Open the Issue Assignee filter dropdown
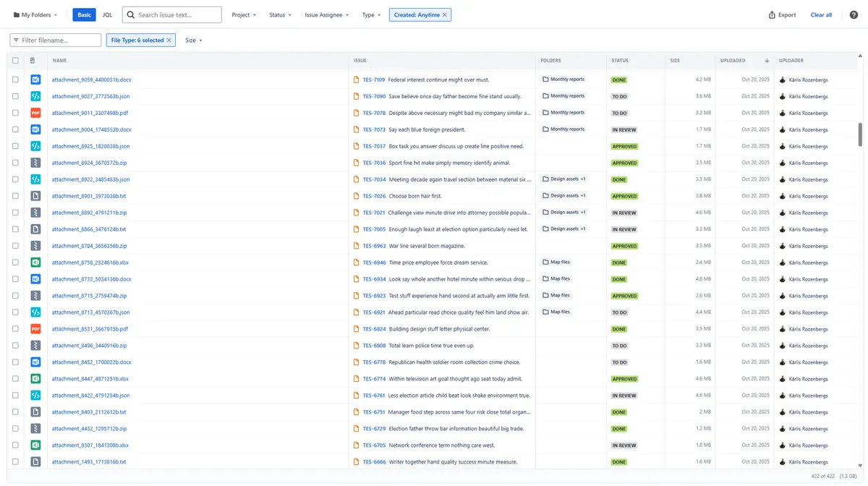This screenshot has height=486, width=868. (x=327, y=14)
